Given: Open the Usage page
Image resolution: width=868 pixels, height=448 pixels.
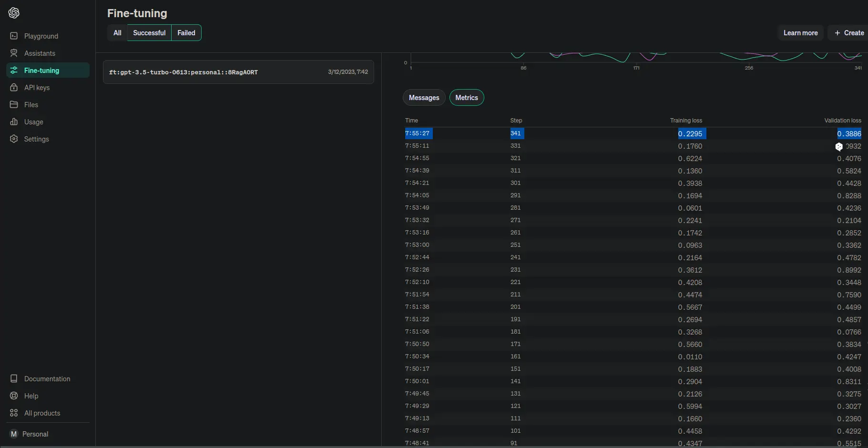Looking at the screenshot, I should 48,122.
